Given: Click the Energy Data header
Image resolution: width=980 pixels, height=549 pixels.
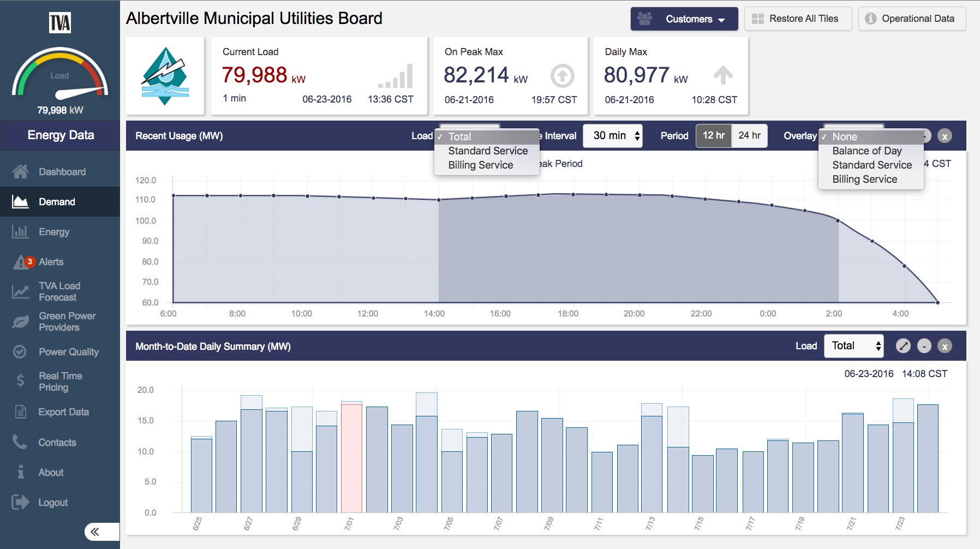Looking at the screenshot, I should 60,135.
